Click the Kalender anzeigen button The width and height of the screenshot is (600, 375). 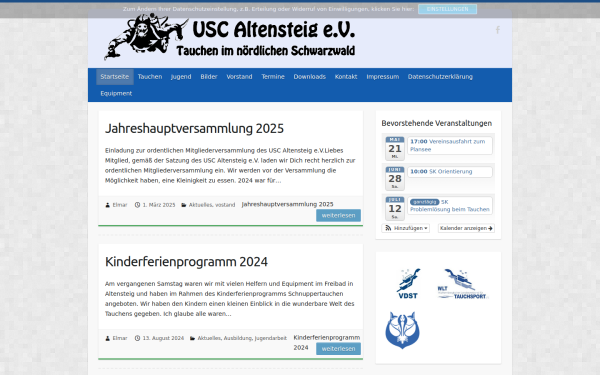click(466, 228)
